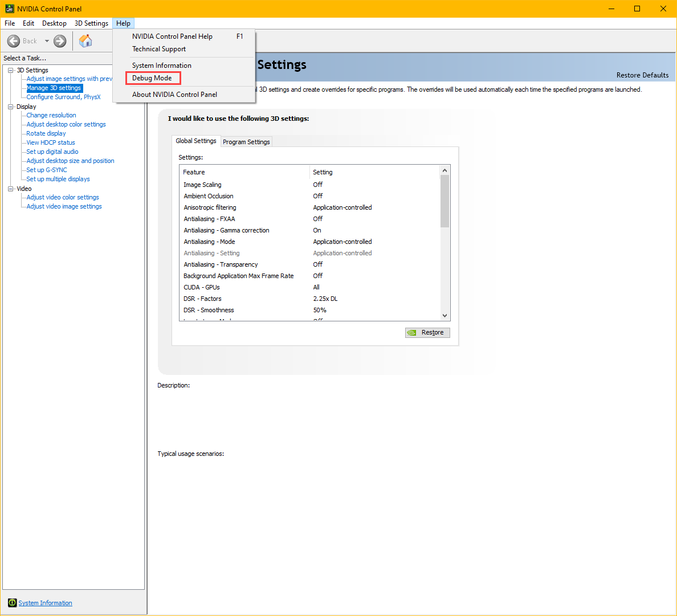Image resolution: width=677 pixels, height=616 pixels.
Task: Select Background Application Max Frame Rate row
Action: (309, 276)
